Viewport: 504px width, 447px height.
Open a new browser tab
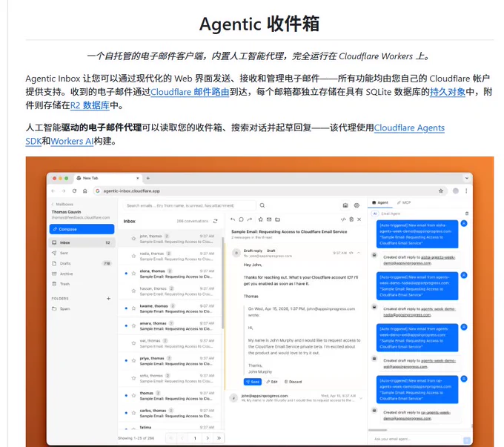tap(147, 178)
